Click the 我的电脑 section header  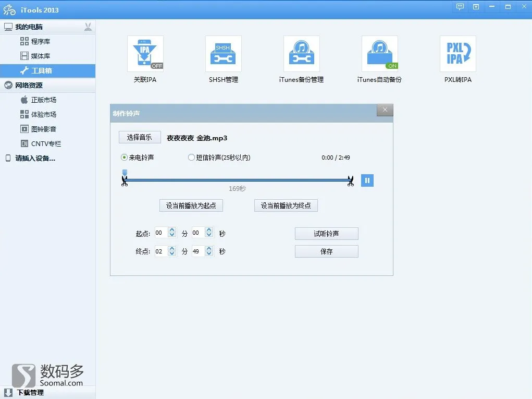click(47, 27)
